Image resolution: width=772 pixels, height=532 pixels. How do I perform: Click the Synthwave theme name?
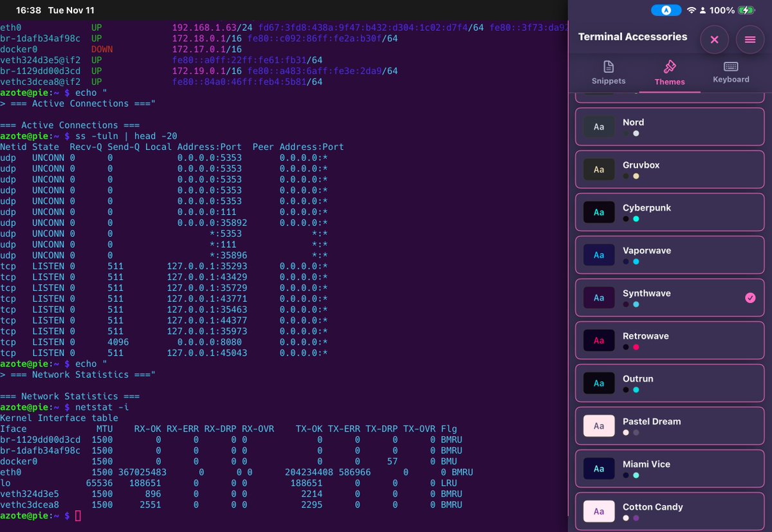[647, 293]
